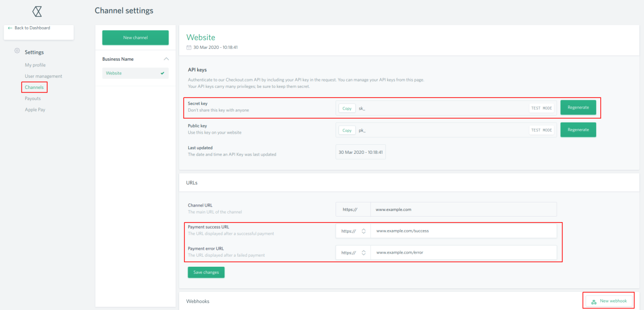Go back to Dashboard via arrow link
The width and height of the screenshot is (644, 310).
pyautogui.click(x=29, y=28)
